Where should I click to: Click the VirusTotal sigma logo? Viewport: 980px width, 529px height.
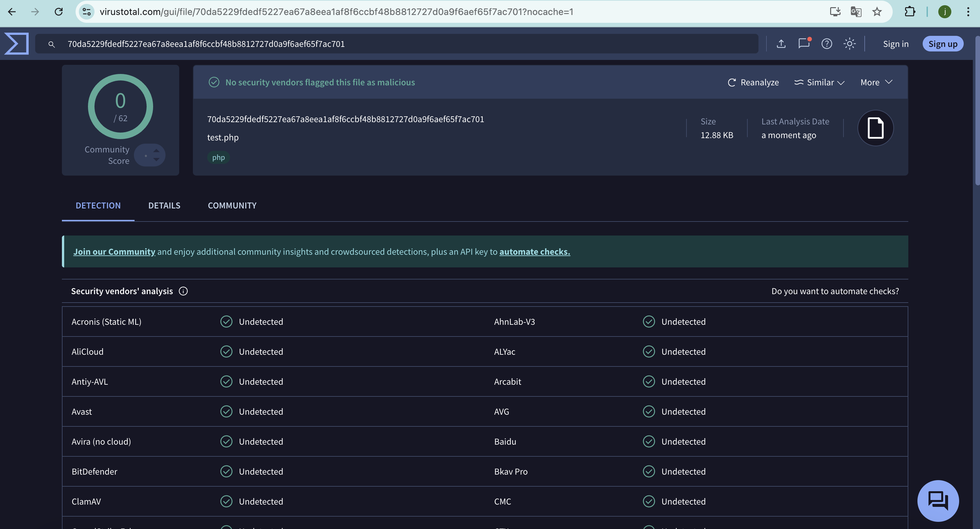coord(16,44)
